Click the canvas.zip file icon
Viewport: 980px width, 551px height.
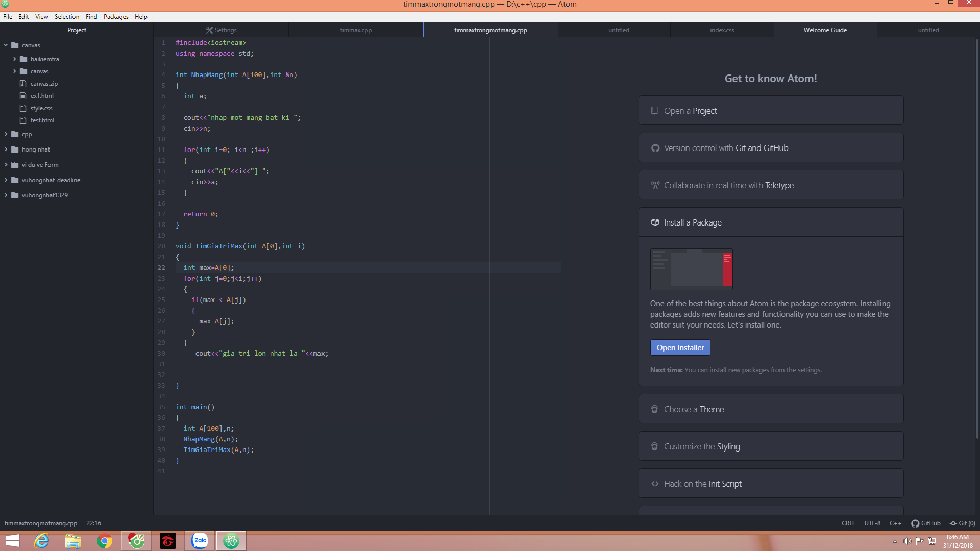(23, 84)
